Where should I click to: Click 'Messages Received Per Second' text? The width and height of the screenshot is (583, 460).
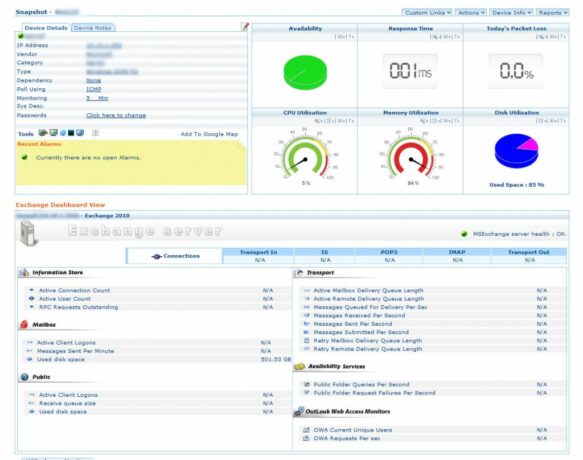pos(359,315)
